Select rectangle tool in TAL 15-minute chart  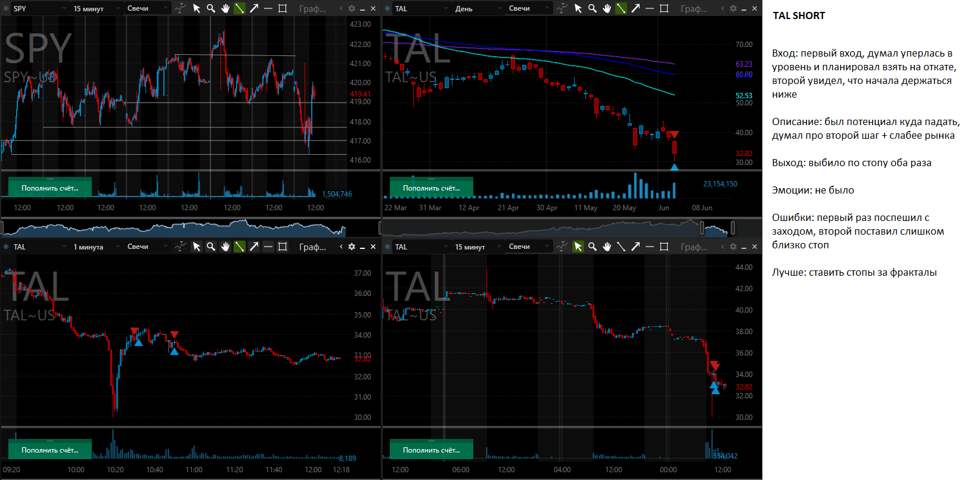(664, 247)
